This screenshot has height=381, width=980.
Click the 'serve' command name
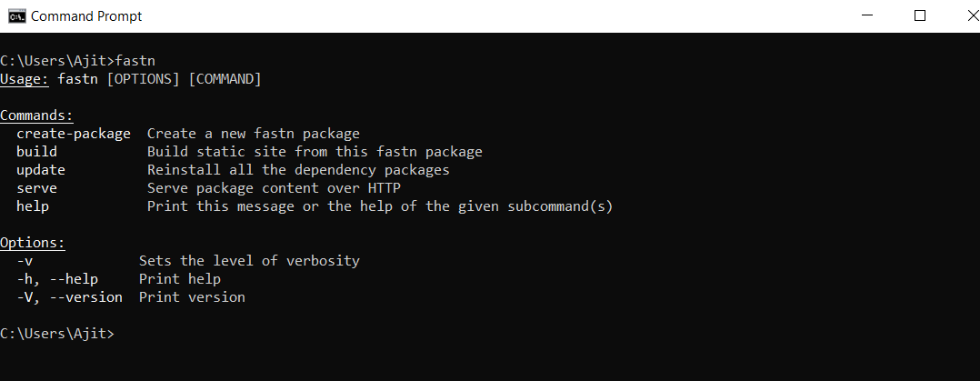tap(36, 188)
